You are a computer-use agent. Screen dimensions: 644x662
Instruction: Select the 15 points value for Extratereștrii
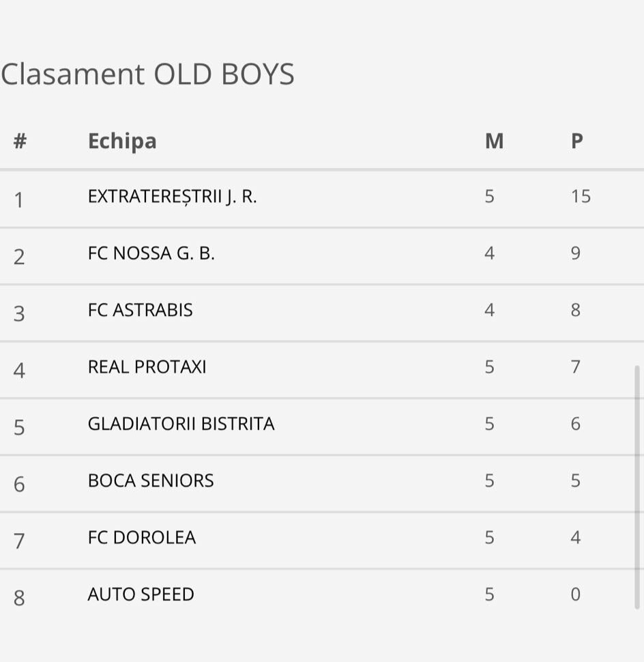[x=581, y=197]
